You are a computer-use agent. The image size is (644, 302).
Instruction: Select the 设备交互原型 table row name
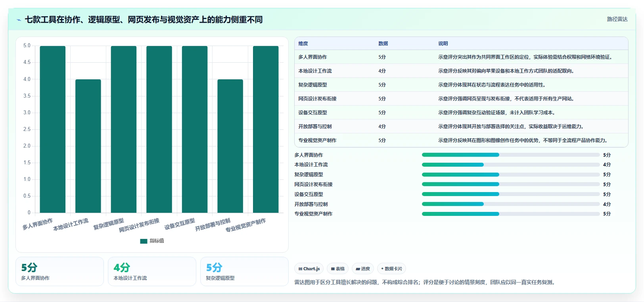[x=312, y=113]
